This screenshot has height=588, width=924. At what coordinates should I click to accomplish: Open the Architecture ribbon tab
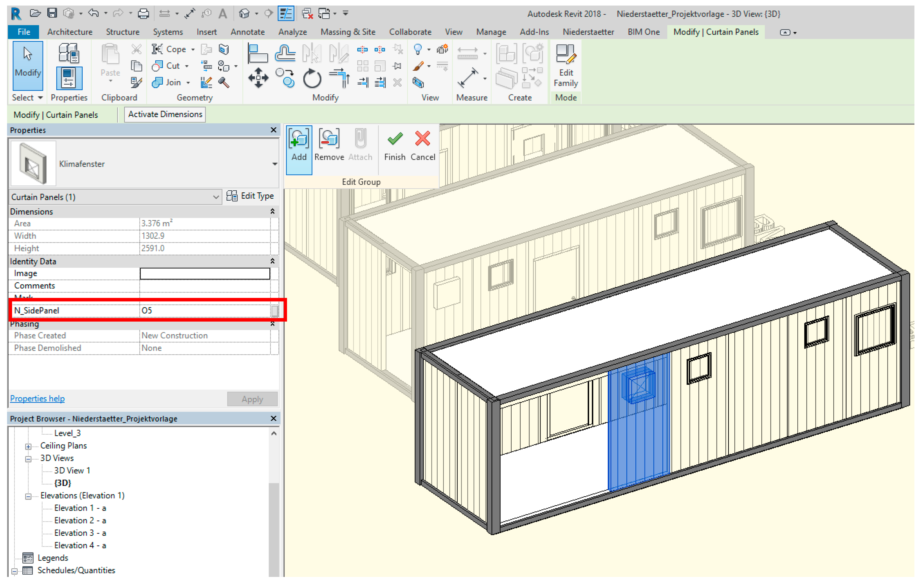[x=69, y=32]
